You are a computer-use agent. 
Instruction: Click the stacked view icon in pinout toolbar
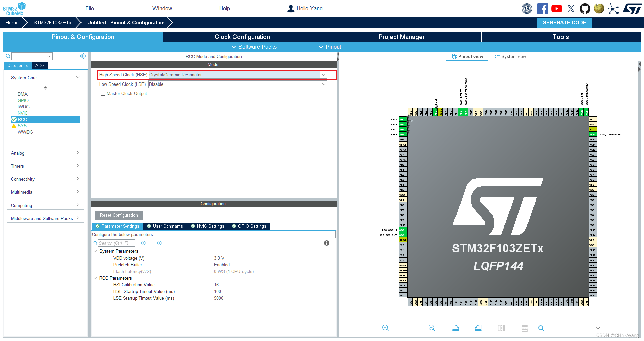click(x=525, y=328)
